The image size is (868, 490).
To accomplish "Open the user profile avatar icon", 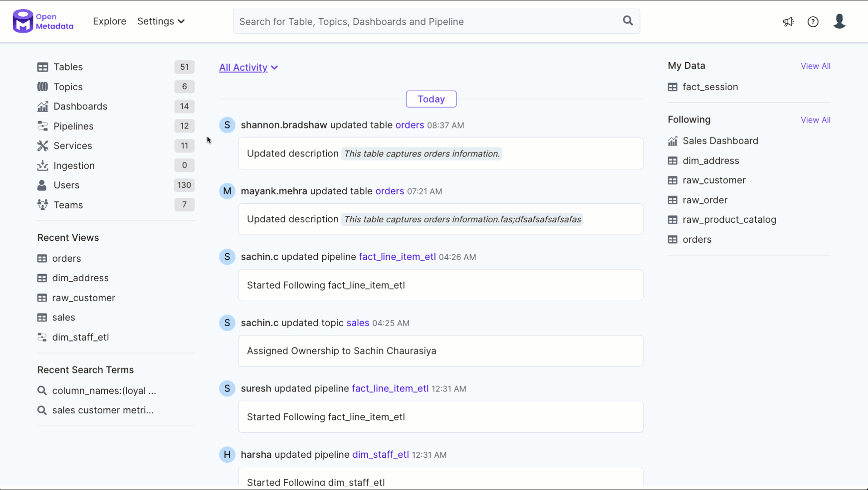I will point(839,21).
